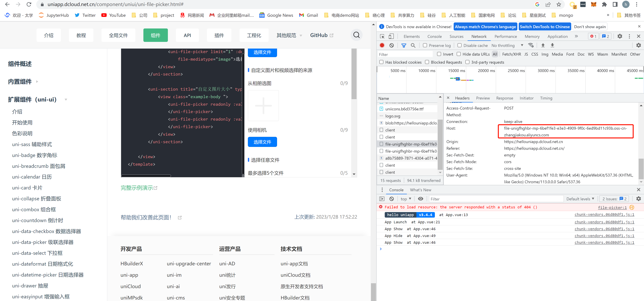Image resolution: width=644 pixels, height=301 pixels.
Task: Create live expression eye icon
Action: [420, 199]
